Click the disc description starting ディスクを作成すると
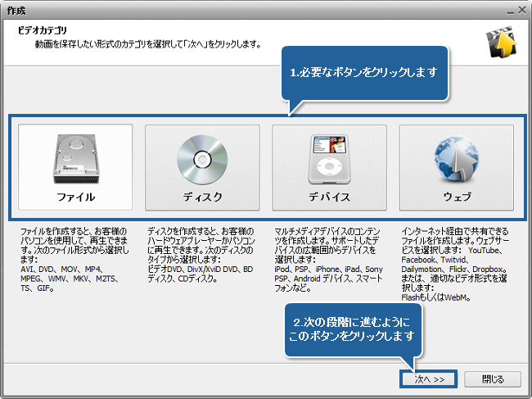This screenshot has width=532, height=399. click(x=201, y=245)
